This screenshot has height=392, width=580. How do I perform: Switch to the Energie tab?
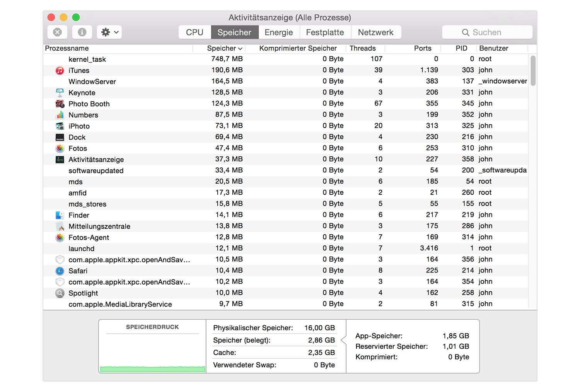pyautogui.click(x=279, y=32)
